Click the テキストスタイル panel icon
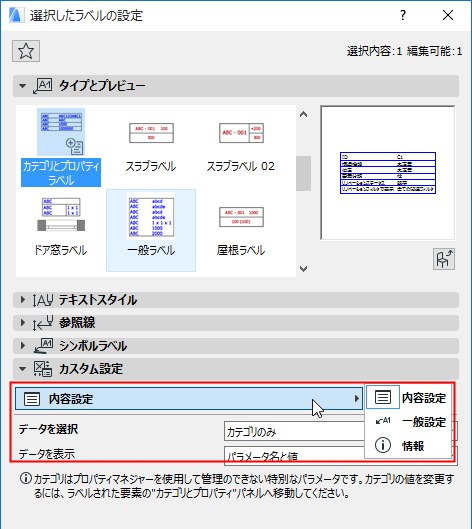The height and width of the screenshot is (529, 472). pyautogui.click(x=43, y=300)
